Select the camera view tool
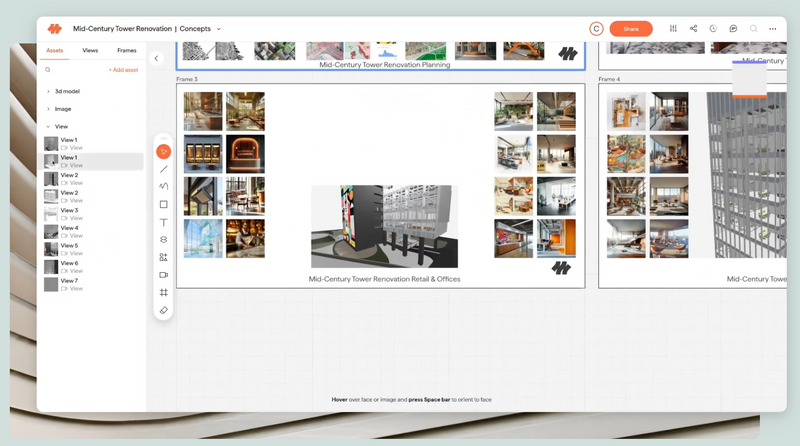Image resolution: width=800 pixels, height=446 pixels. [163, 275]
